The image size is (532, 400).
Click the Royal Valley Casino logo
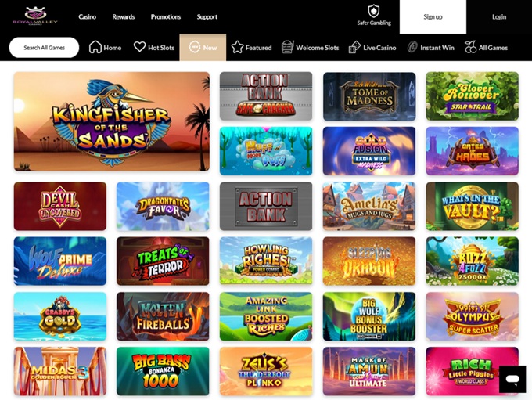tap(35, 16)
